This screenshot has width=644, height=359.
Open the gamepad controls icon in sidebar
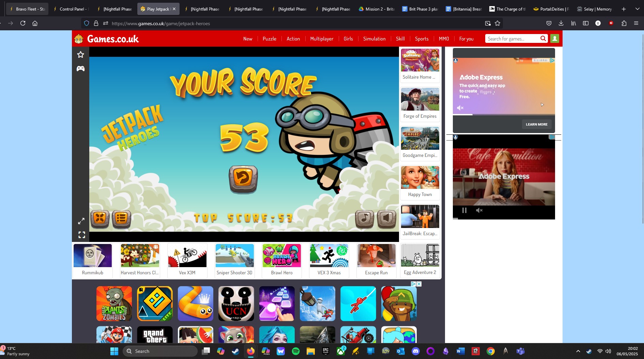pos(80,69)
